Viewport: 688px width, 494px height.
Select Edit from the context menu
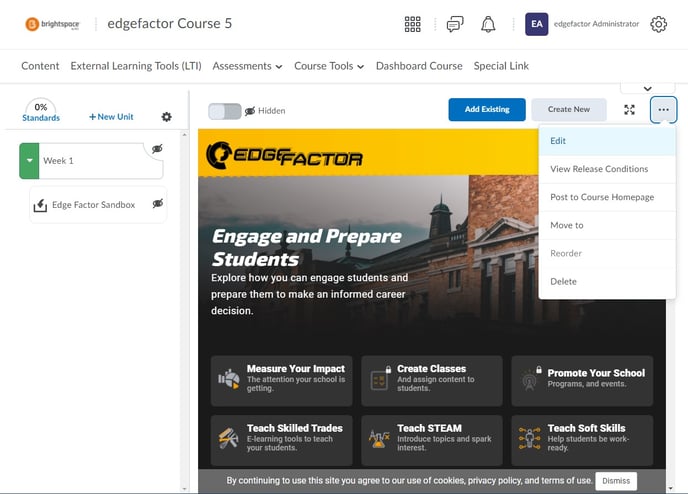[607, 141]
